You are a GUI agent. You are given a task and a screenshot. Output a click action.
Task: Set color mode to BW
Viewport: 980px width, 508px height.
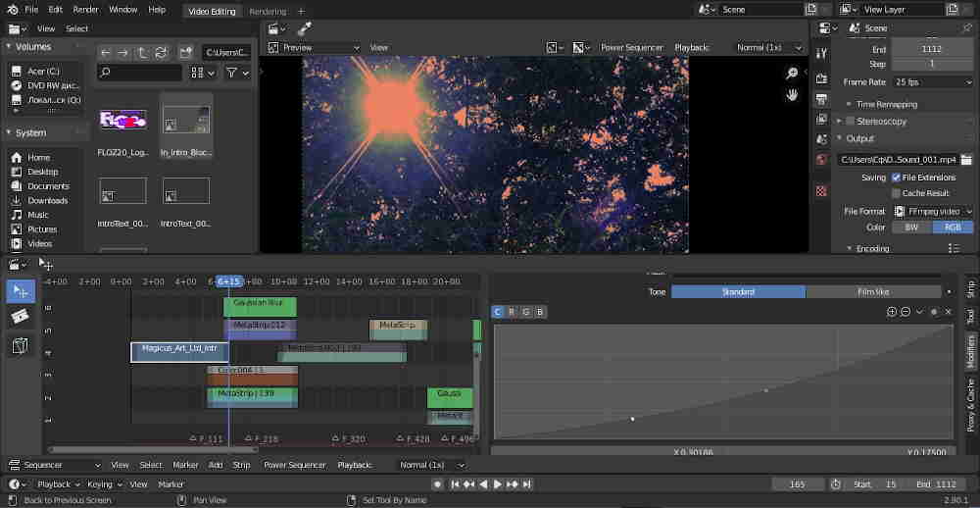911,227
